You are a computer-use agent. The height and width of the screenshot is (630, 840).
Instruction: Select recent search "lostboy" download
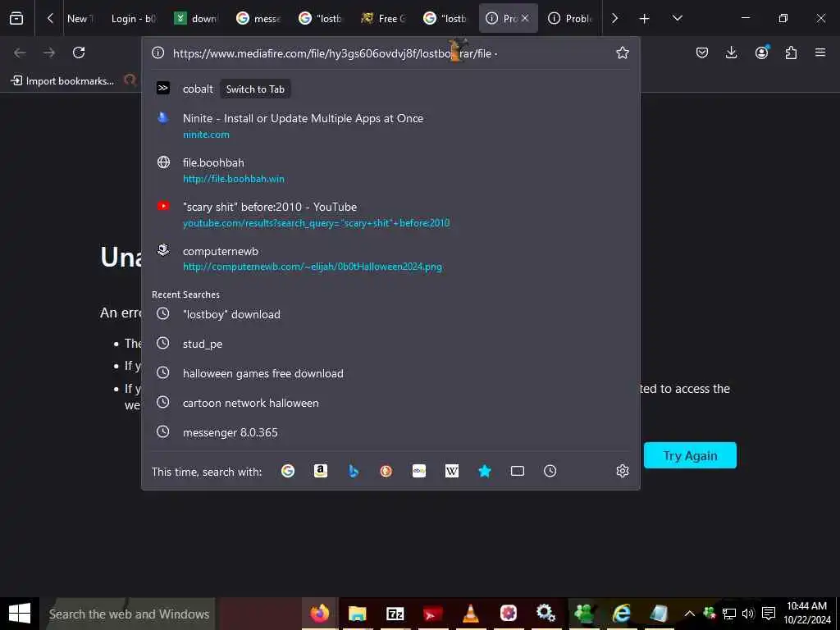(390, 314)
